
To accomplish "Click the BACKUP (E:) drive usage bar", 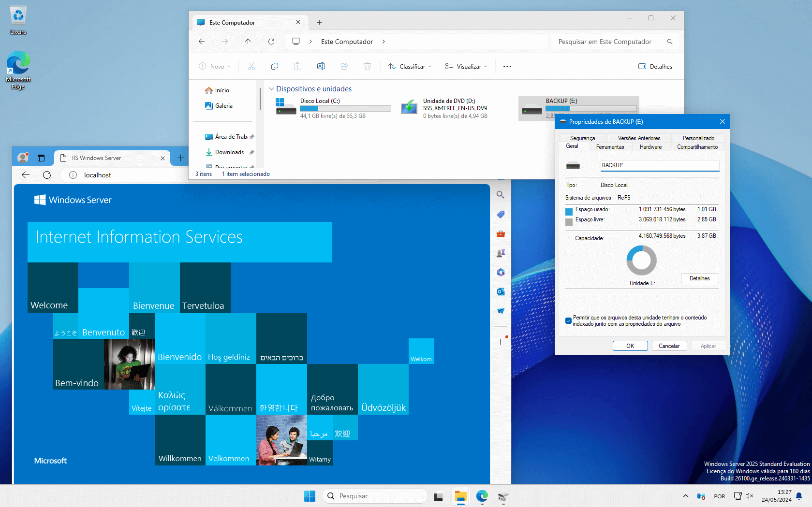I will (591, 109).
